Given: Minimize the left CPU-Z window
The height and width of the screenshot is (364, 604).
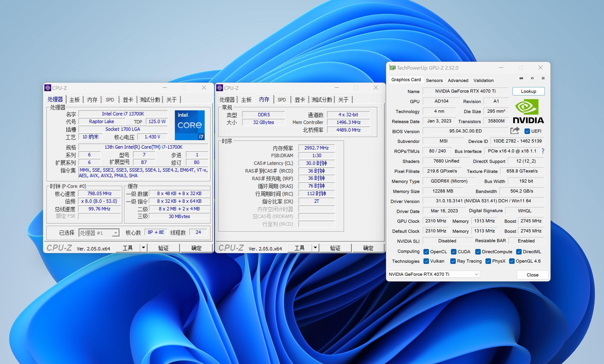Looking at the screenshot, I should [165, 88].
